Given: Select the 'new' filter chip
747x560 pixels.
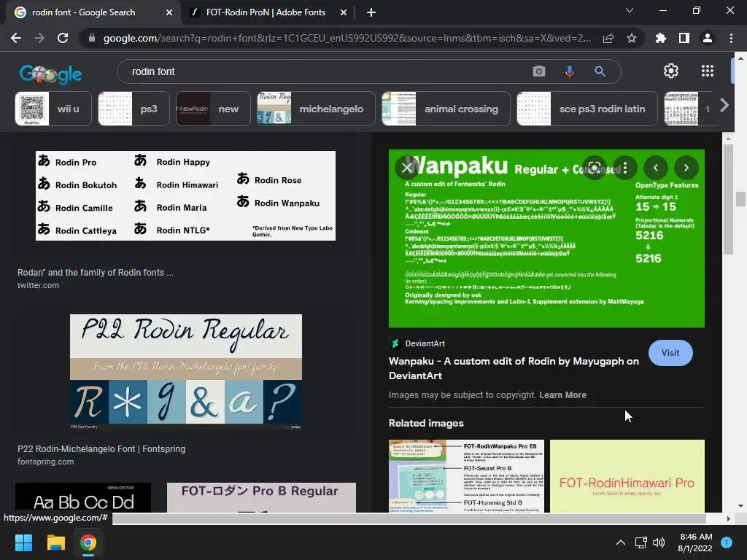Looking at the screenshot, I should coord(213,109).
